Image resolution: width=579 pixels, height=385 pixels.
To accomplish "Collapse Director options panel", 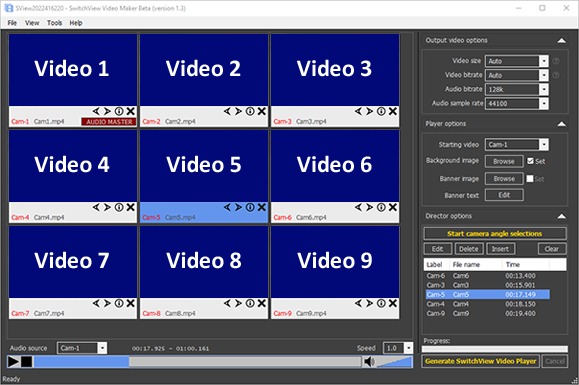I will point(561,216).
